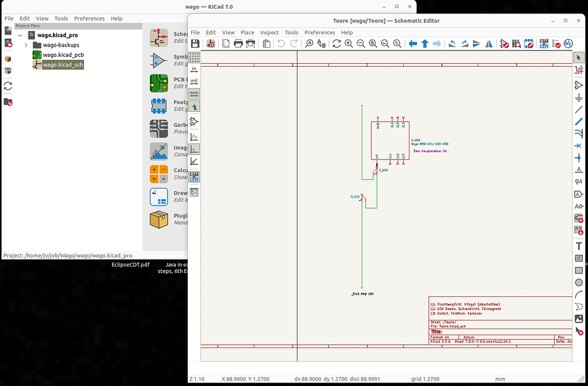The height and width of the screenshot is (386, 588).
Task: Run the Electrical Rules Checker
Action: point(557,43)
